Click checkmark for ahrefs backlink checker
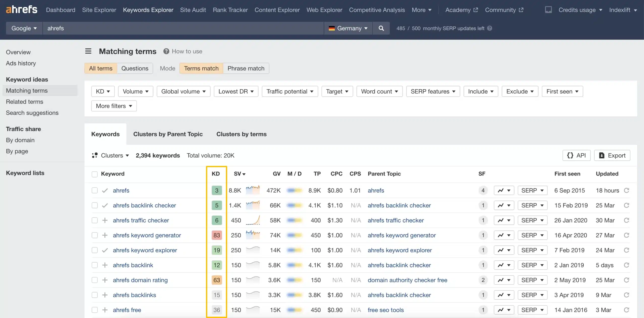The width and height of the screenshot is (644, 318). [x=105, y=205]
